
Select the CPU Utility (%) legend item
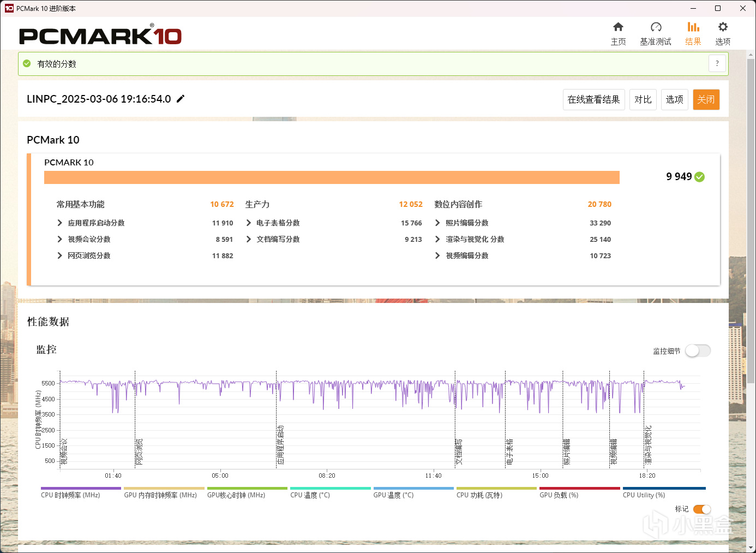pos(664,492)
